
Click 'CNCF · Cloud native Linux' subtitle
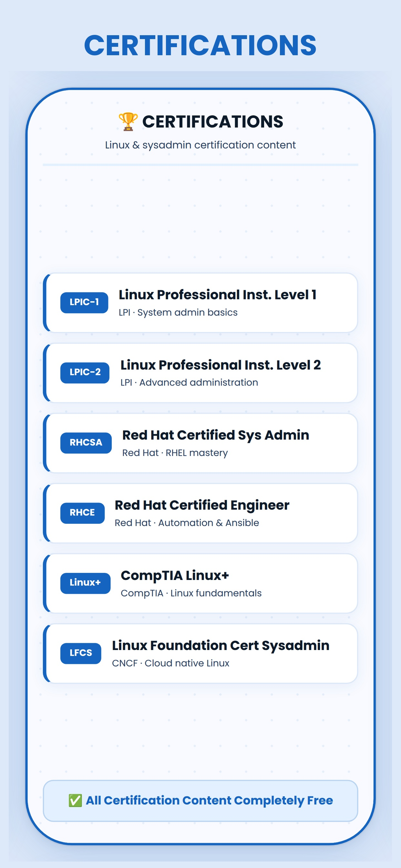pos(170,663)
